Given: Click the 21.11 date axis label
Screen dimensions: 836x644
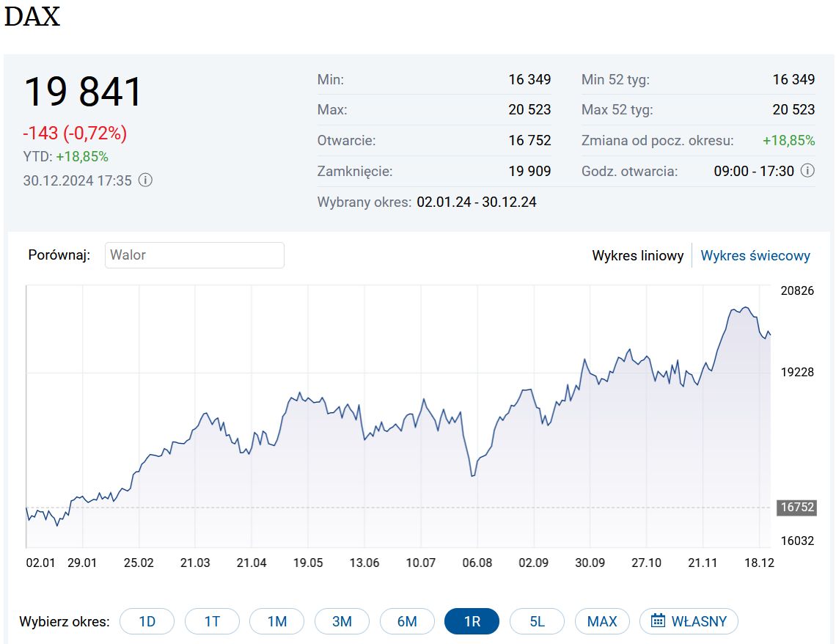Looking at the screenshot, I should (703, 563).
